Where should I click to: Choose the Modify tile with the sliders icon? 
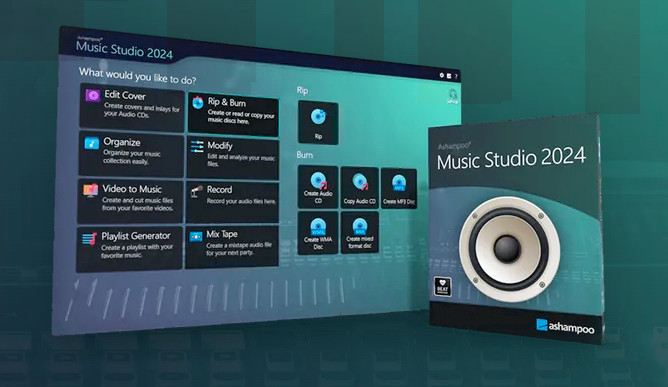(x=233, y=158)
